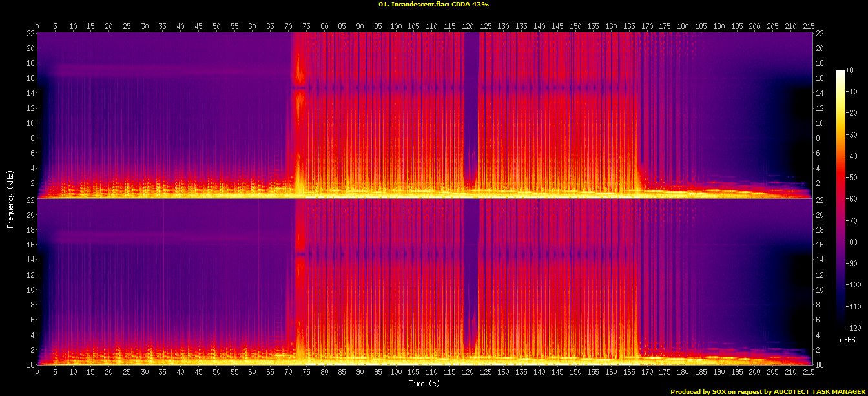868x396 pixels.
Task: Click the -60 label on the dBFS scale
Action: click(x=852, y=199)
